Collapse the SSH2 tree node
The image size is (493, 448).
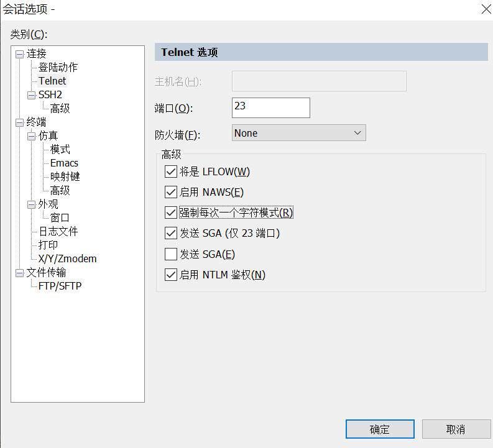(32, 95)
